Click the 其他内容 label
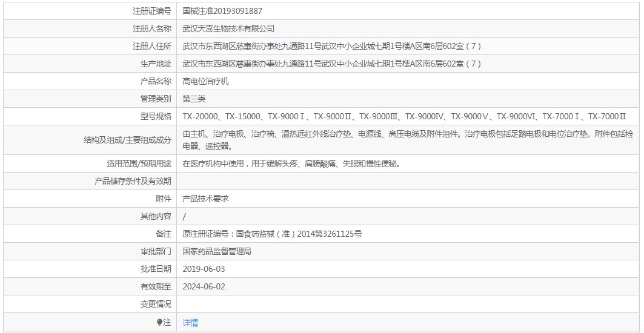 [x=156, y=216]
